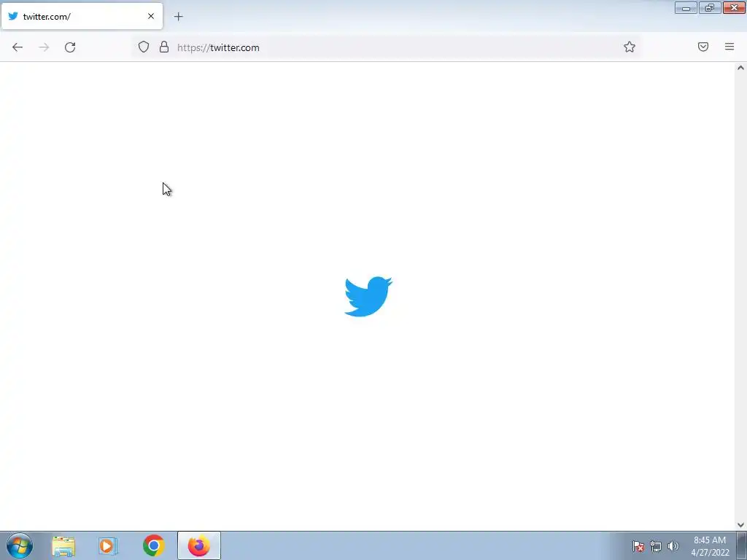Open the volume speaker tray icon
This screenshot has width=747, height=560.
pyautogui.click(x=673, y=546)
